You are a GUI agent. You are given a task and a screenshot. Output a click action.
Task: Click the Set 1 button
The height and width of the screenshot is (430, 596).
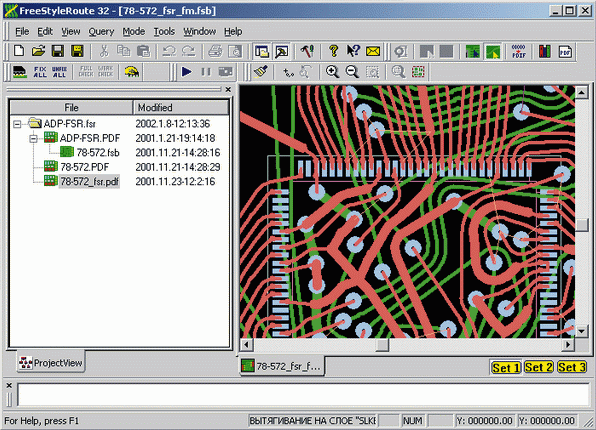tap(506, 368)
